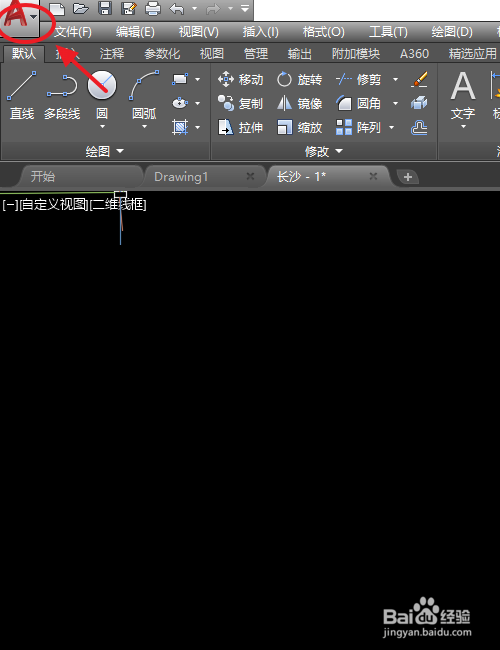
Task: Click the offset tool icon
Action: (419, 127)
